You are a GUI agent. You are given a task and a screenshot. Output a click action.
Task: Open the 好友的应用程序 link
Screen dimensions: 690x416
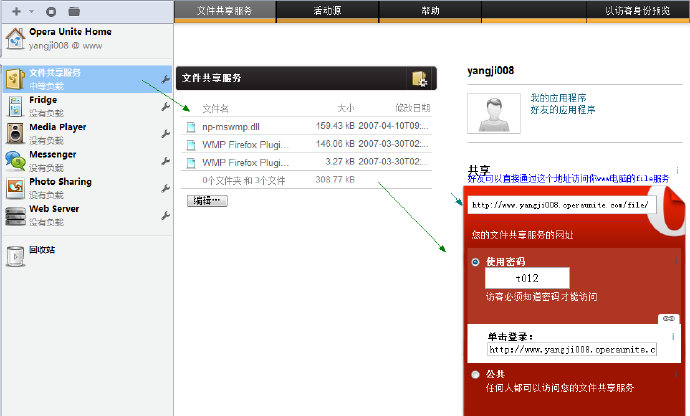point(563,110)
